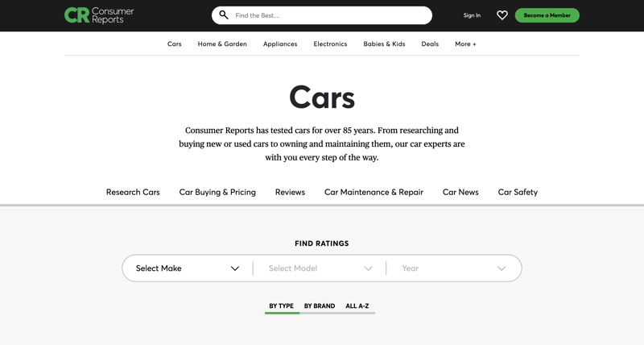Open the Appliances menu item
The image size is (644, 345).
pos(280,44)
